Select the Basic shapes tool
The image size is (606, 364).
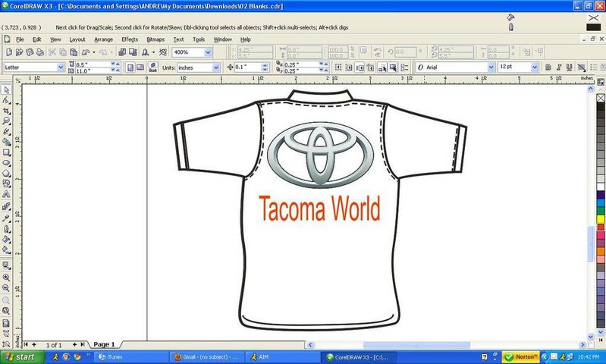(x=6, y=184)
